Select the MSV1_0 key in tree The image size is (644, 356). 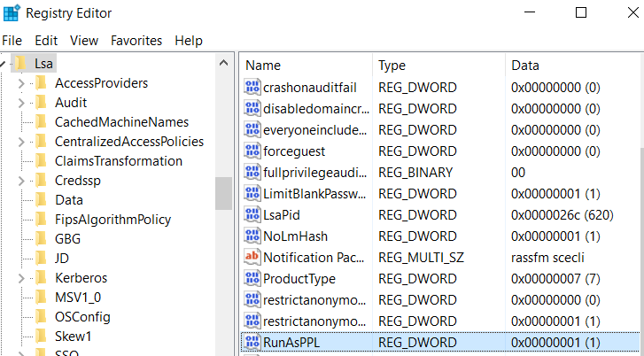click(x=78, y=298)
